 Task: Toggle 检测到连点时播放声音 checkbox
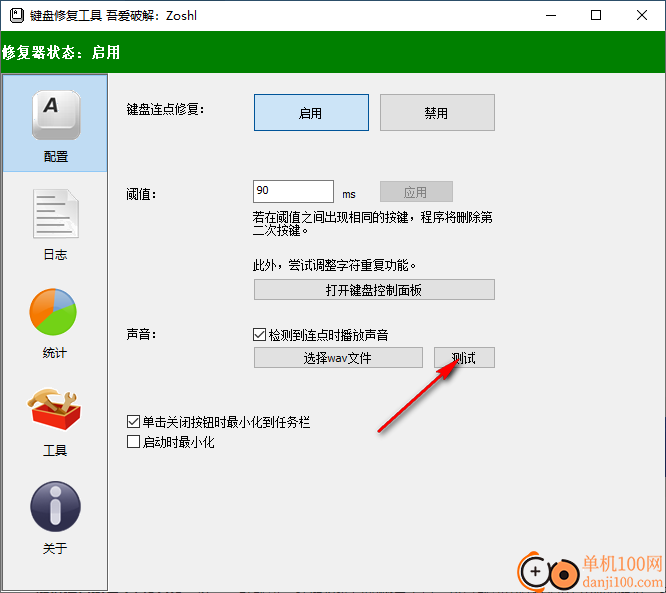pyautogui.click(x=260, y=335)
